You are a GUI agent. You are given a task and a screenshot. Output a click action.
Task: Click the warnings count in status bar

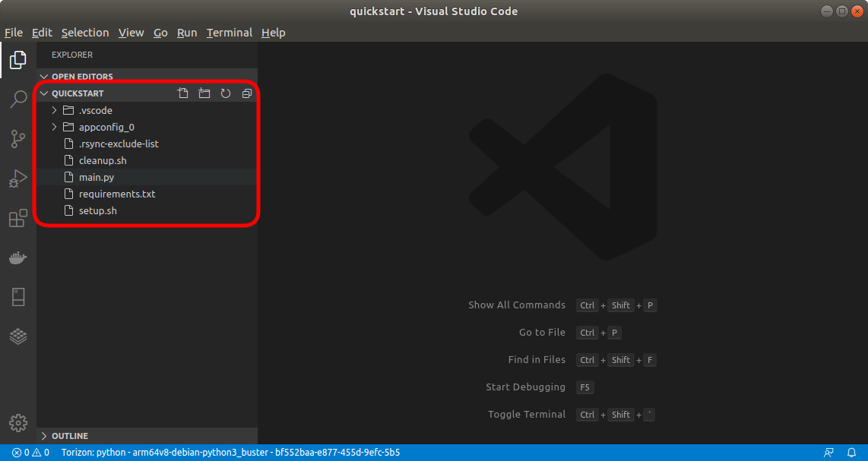point(40,453)
